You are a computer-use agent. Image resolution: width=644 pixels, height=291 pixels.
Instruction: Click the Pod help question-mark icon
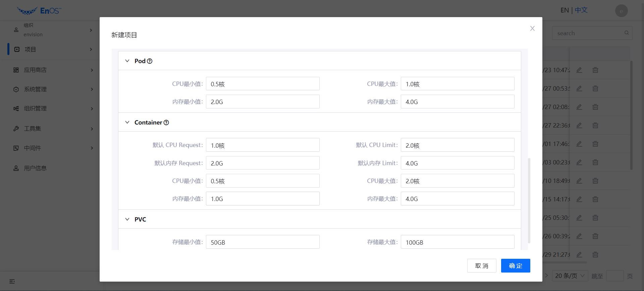click(150, 61)
